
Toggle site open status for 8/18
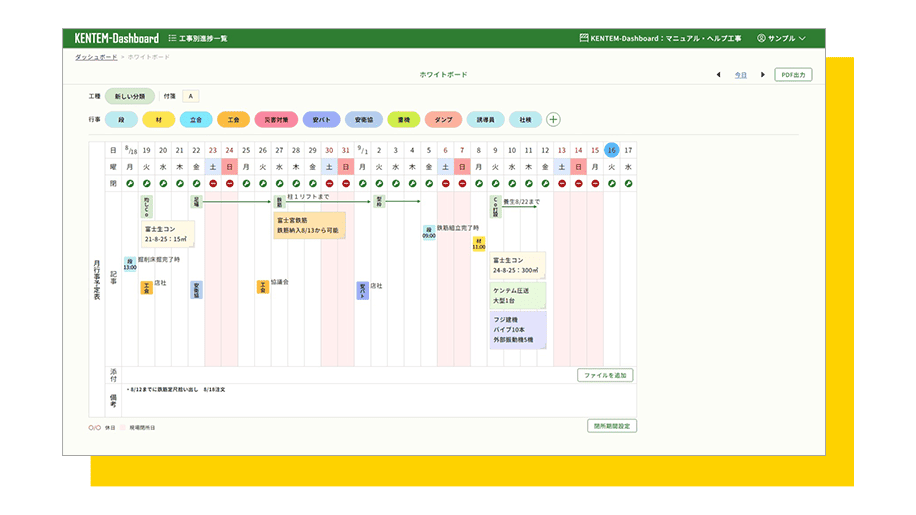click(x=130, y=183)
